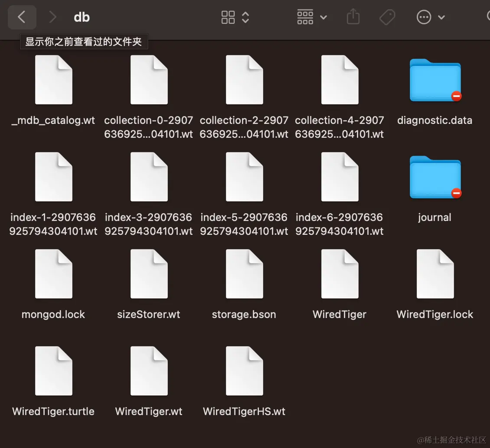The height and width of the screenshot is (448, 490).
Task: Select the WiredTiger.lock file
Action: click(435, 274)
